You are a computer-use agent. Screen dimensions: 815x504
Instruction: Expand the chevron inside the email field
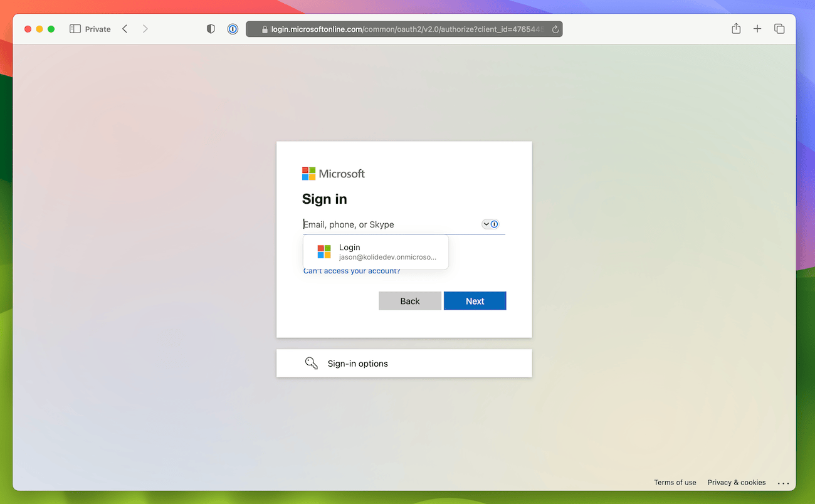(x=486, y=224)
